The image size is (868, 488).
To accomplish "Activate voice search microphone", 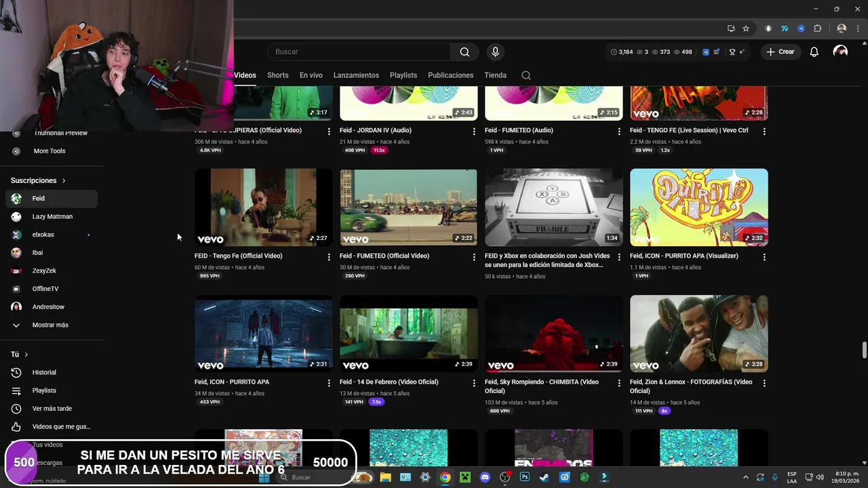I will [x=495, y=52].
